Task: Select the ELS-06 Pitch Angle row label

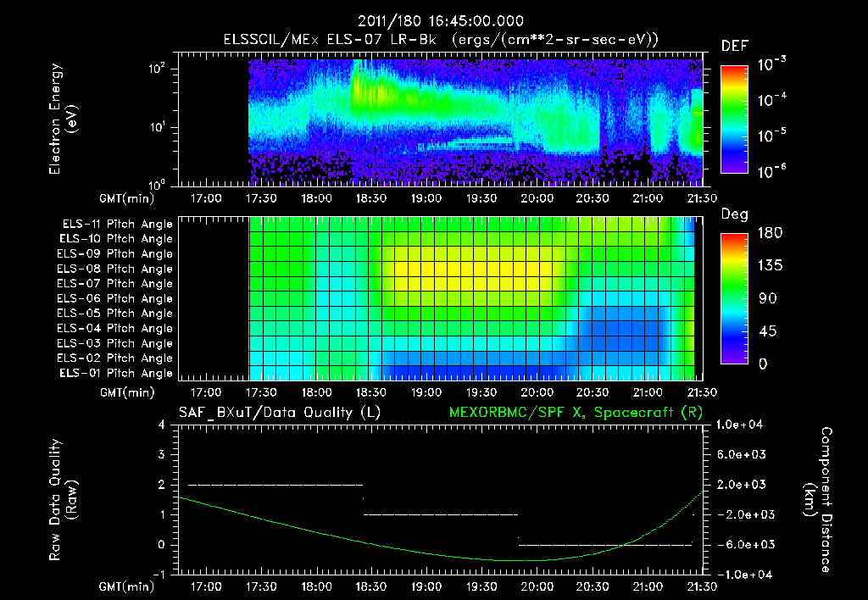Action: pyautogui.click(x=115, y=298)
